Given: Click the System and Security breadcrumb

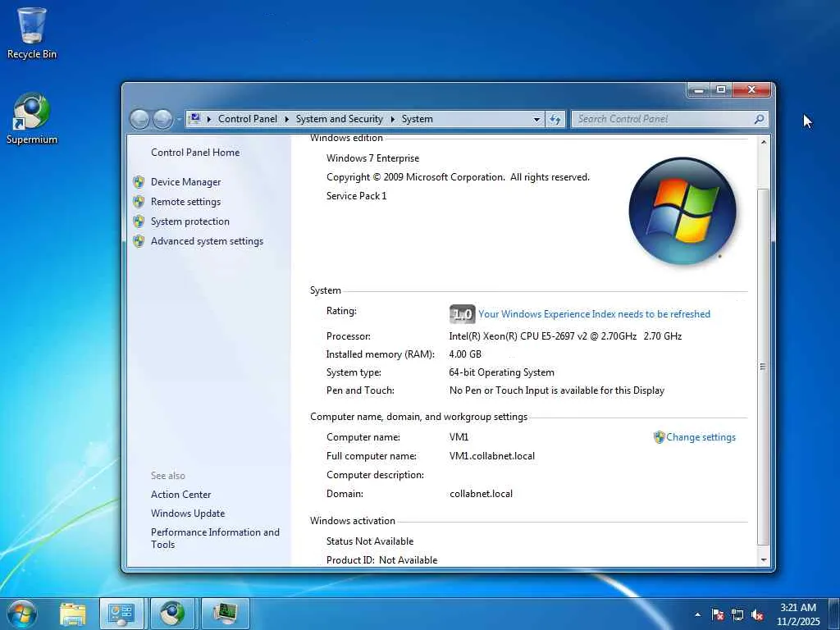Looking at the screenshot, I should (x=340, y=119).
